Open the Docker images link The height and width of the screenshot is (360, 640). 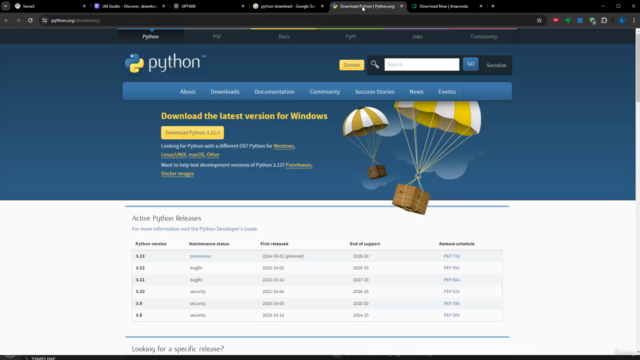(x=177, y=173)
